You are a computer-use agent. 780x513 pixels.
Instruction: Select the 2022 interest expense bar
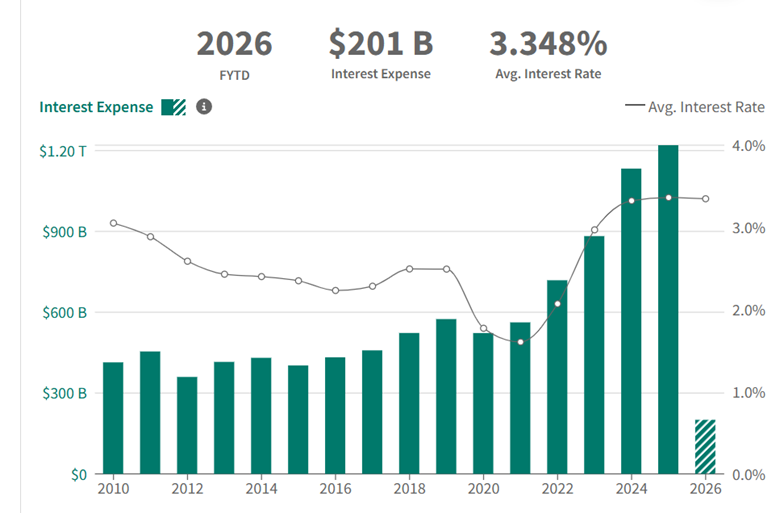(557, 377)
